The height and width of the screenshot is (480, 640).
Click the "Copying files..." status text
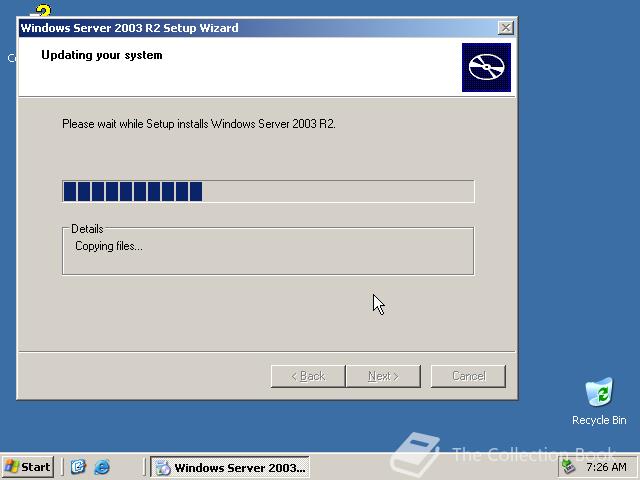tap(109, 246)
